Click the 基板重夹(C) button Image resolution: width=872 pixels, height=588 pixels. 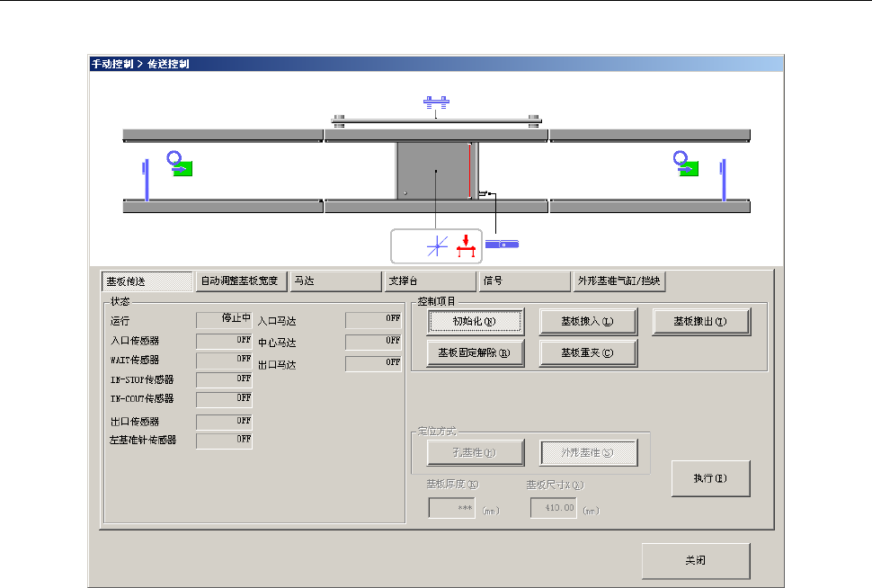[589, 353]
